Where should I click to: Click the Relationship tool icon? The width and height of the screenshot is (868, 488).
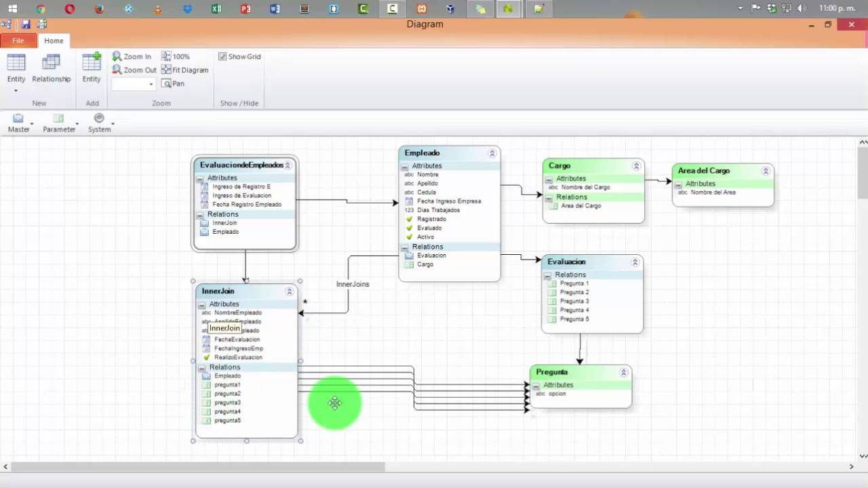pos(51,63)
